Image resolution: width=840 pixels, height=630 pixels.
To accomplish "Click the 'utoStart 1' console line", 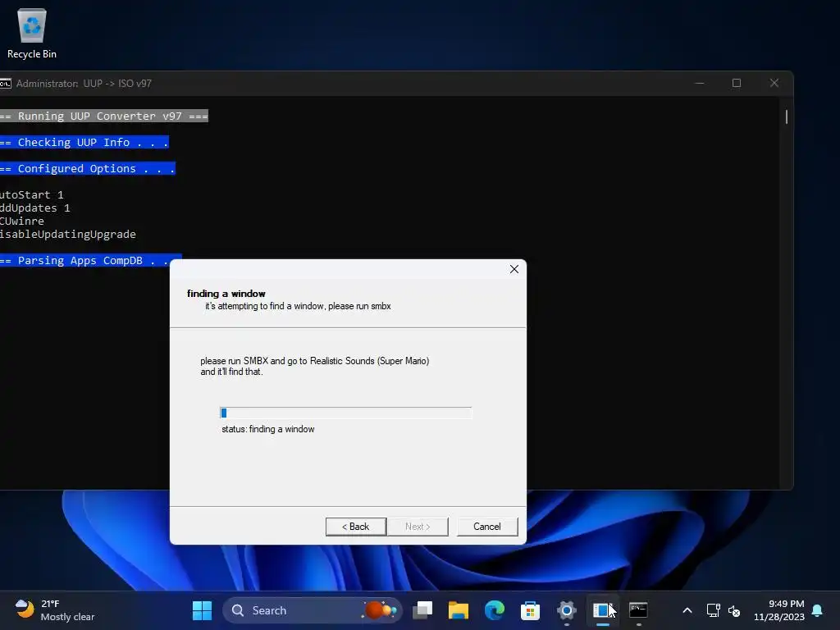I will [x=32, y=195].
